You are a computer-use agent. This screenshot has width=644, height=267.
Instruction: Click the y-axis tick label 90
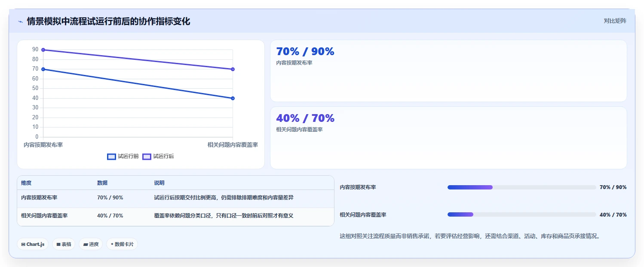(x=35, y=50)
